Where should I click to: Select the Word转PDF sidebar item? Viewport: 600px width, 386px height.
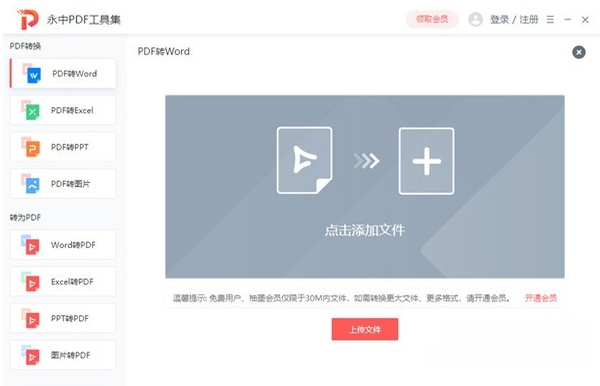(63, 245)
